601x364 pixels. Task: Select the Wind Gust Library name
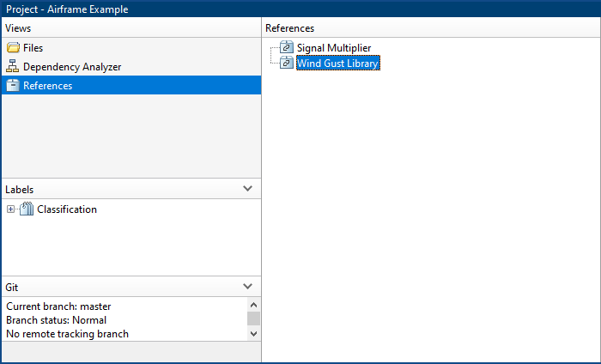[337, 64]
